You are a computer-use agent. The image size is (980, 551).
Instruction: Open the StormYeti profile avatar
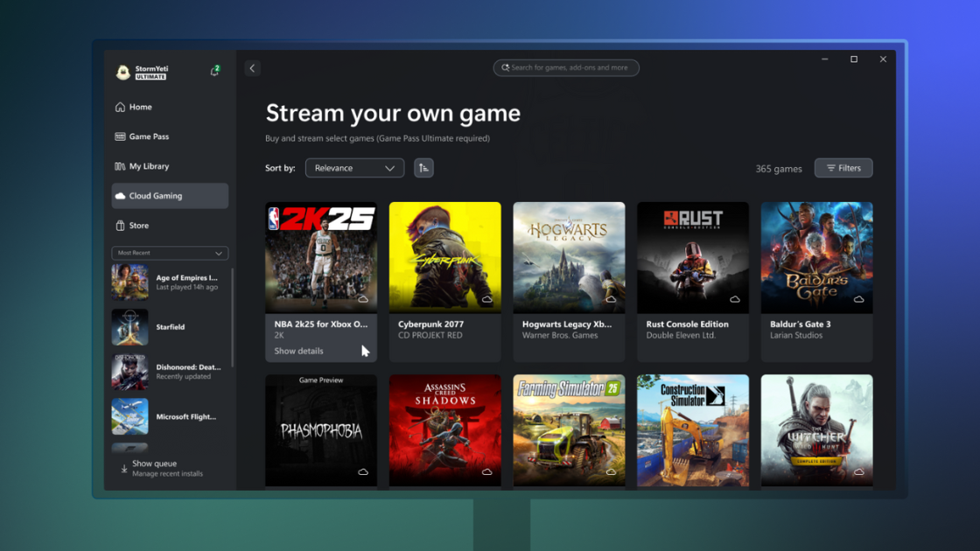point(123,73)
